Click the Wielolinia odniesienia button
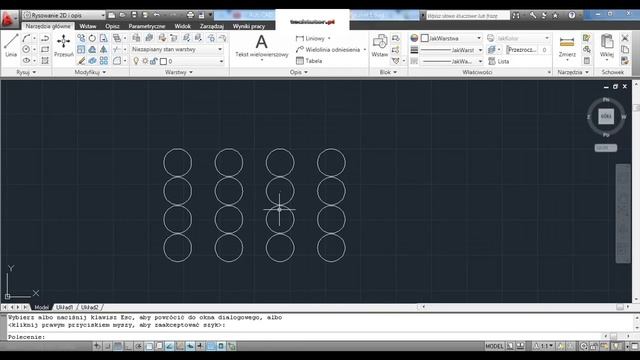The width and height of the screenshot is (640, 360). tap(328, 49)
